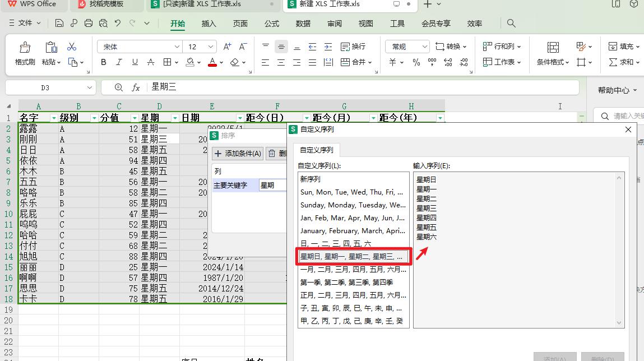This screenshot has height=361, width=644.
Task: Click the Paste (粘贴) clipboard icon
Action: [x=51, y=48]
